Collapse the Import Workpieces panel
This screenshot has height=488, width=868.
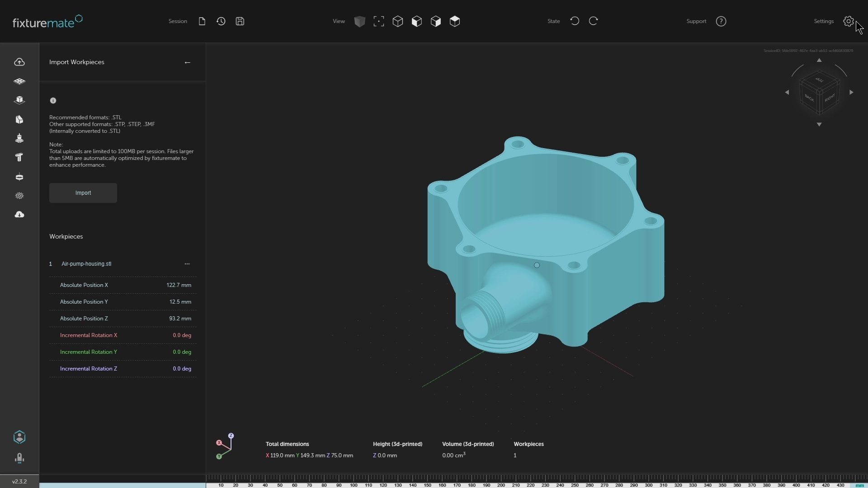(x=188, y=62)
